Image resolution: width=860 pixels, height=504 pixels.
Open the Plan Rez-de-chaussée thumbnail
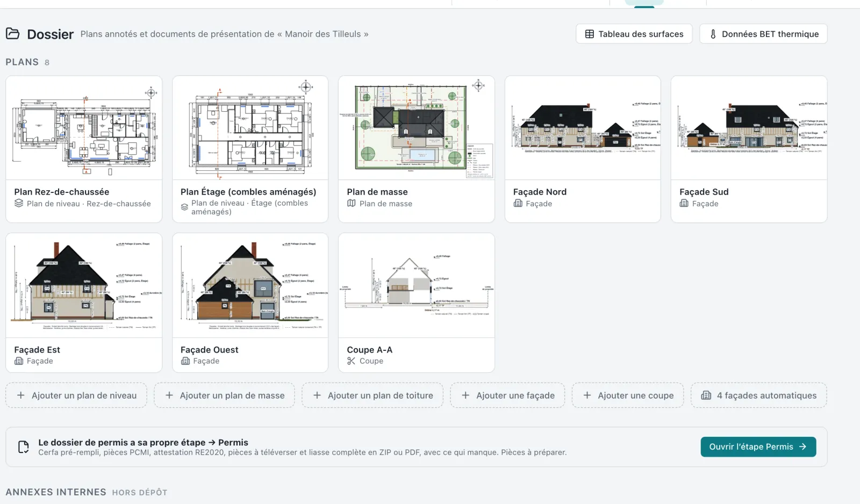pos(84,128)
